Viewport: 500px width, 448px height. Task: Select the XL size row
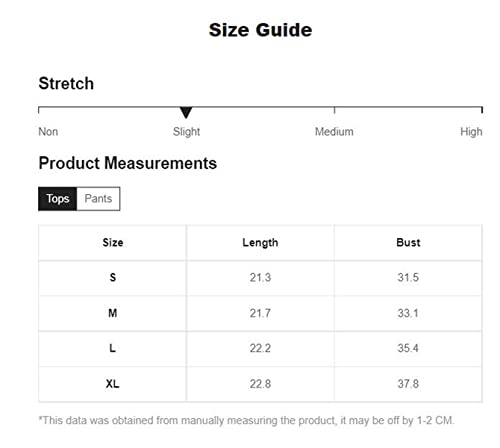click(260, 384)
